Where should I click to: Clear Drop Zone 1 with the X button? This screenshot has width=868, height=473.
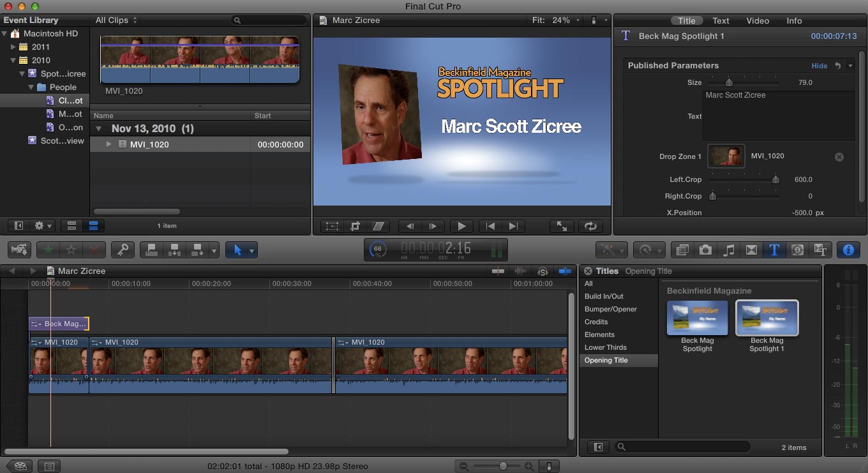pos(839,156)
